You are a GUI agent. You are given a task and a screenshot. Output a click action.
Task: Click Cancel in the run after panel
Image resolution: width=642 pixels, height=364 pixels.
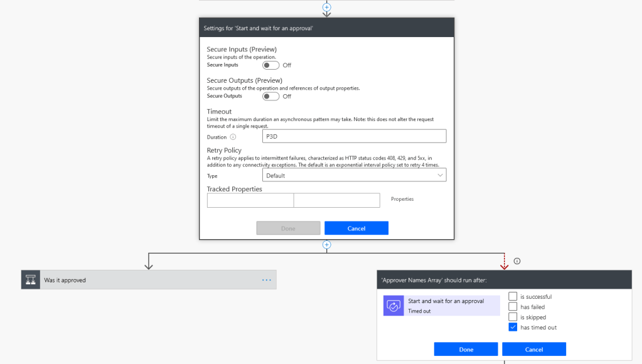(533, 350)
